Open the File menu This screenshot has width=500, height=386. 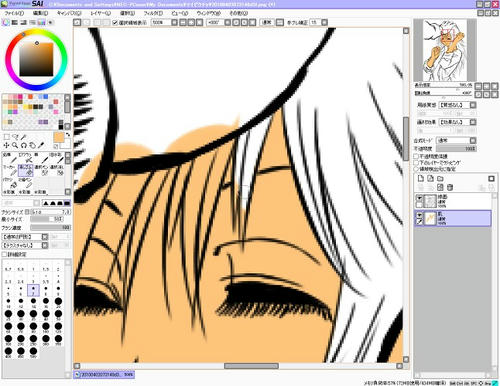pyautogui.click(x=14, y=13)
